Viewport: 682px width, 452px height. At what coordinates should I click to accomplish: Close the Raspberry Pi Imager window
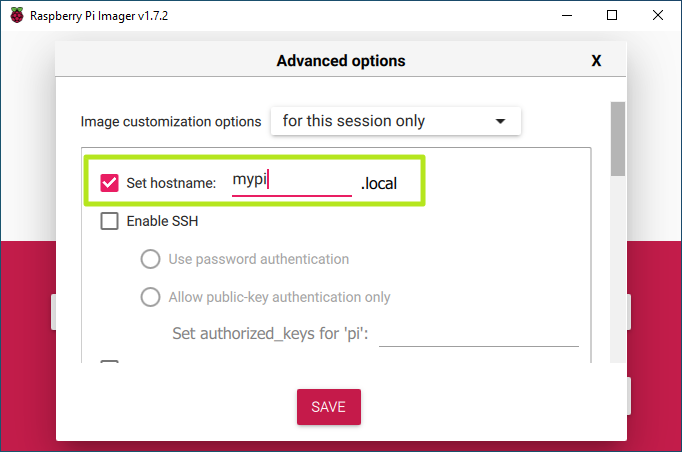[658, 15]
